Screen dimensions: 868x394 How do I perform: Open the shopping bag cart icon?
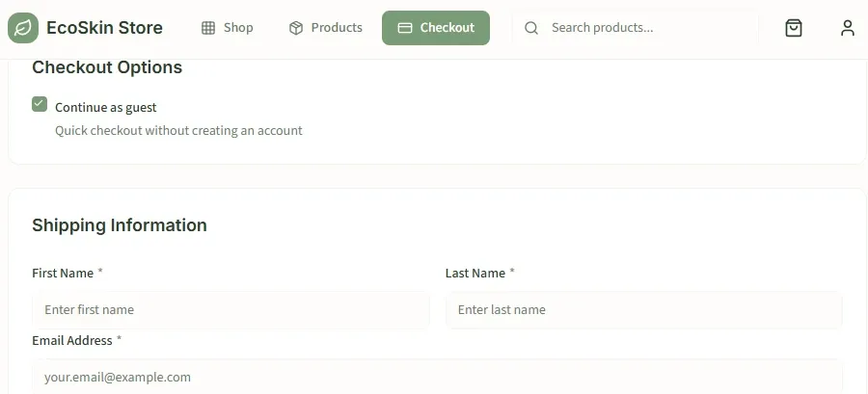click(794, 28)
